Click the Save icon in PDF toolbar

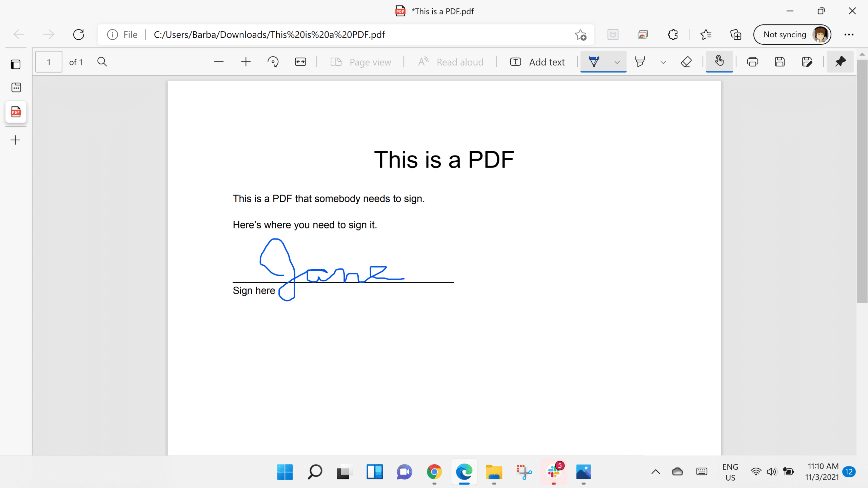[x=780, y=62]
